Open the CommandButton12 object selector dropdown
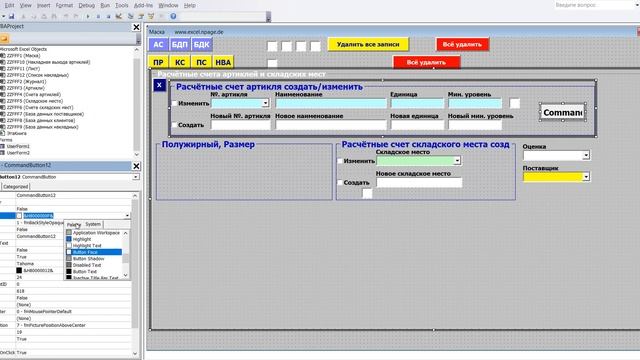 click(136, 177)
